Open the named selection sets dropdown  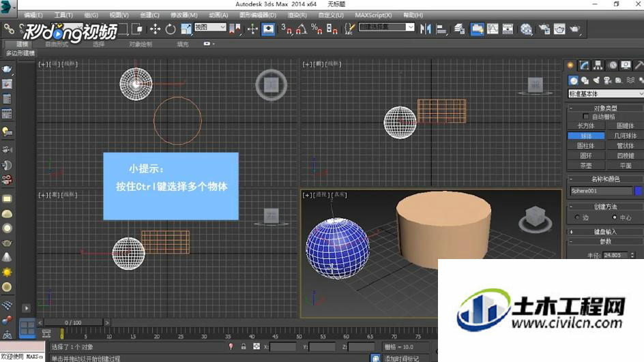(x=386, y=27)
